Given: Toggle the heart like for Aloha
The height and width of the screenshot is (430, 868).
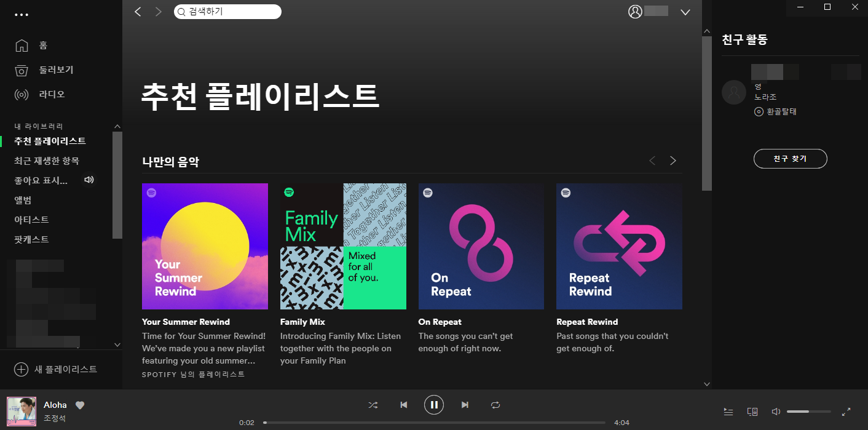Looking at the screenshot, I should point(80,405).
